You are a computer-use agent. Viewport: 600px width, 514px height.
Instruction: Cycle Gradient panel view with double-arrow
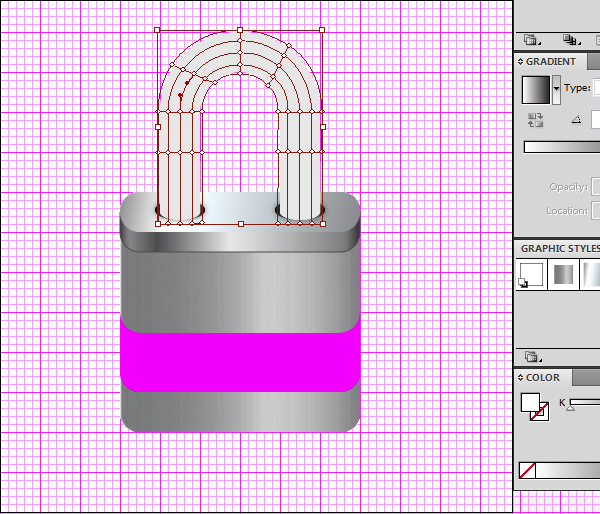click(x=520, y=62)
